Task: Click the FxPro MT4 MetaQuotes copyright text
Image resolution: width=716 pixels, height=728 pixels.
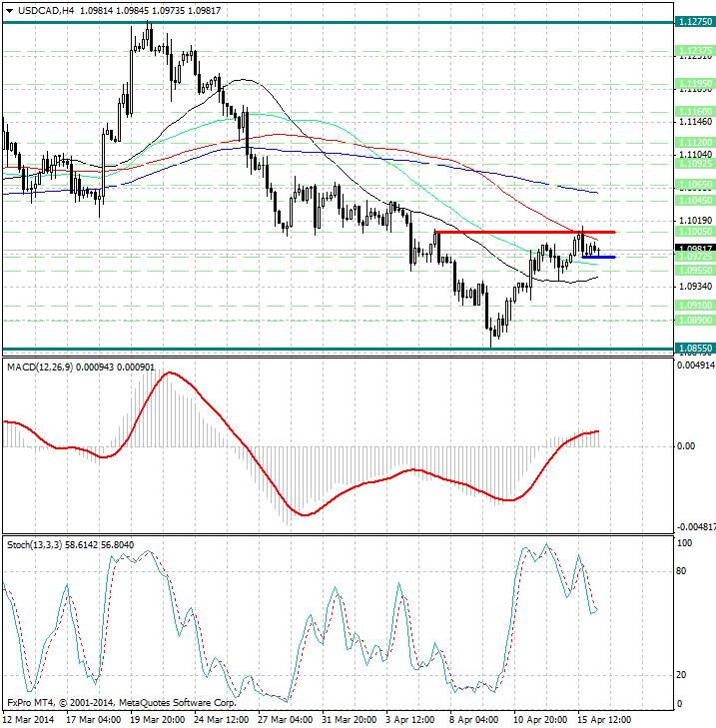Action: (x=122, y=703)
